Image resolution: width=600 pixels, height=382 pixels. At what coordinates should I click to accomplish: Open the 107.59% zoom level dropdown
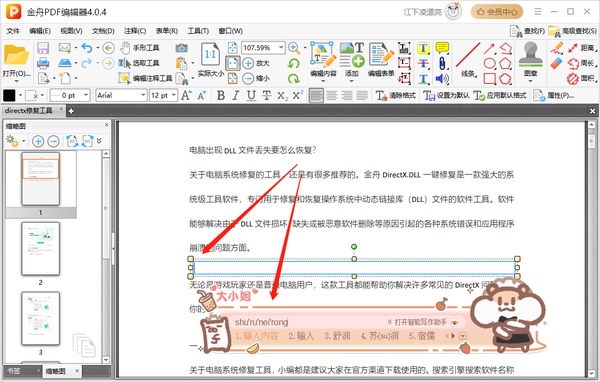click(281, 48)
